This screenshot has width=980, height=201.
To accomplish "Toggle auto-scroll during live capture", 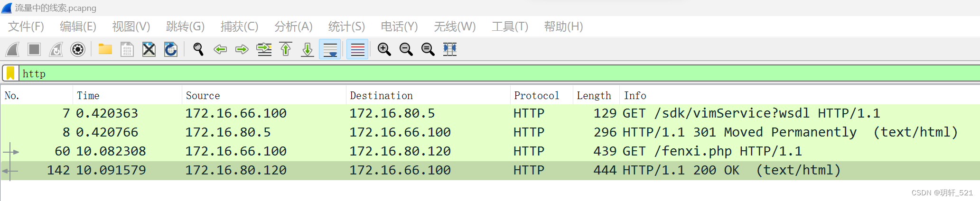I will pyautogui.click(x=330, y=49).
